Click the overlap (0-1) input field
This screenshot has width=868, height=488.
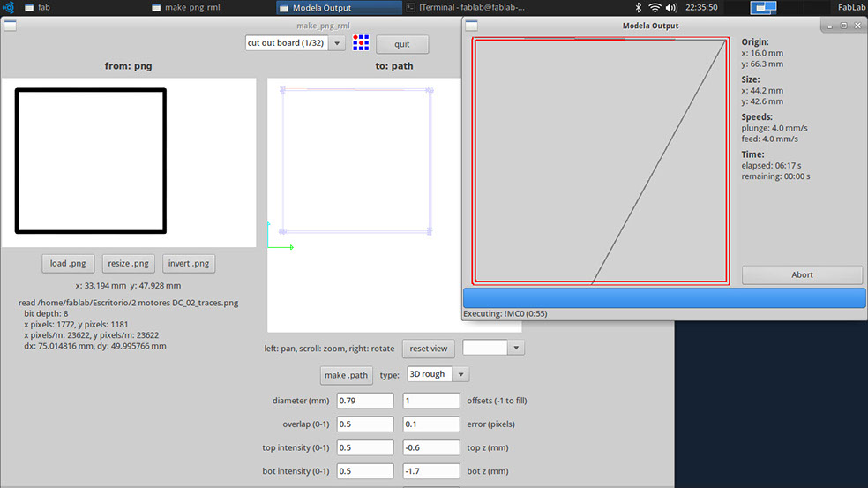click(x=365, y=424)
